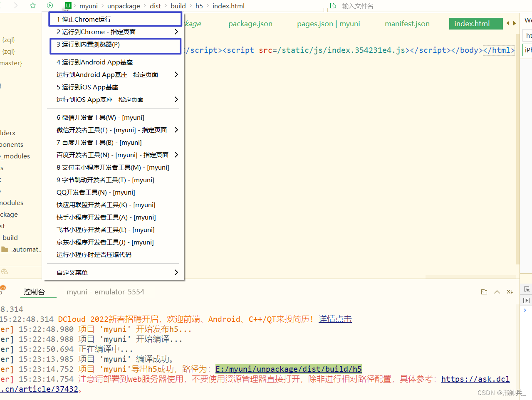Click the star bookmark icon in toolbar
The height and width of the screenshot is (400, 532).
tap(33, 5)
